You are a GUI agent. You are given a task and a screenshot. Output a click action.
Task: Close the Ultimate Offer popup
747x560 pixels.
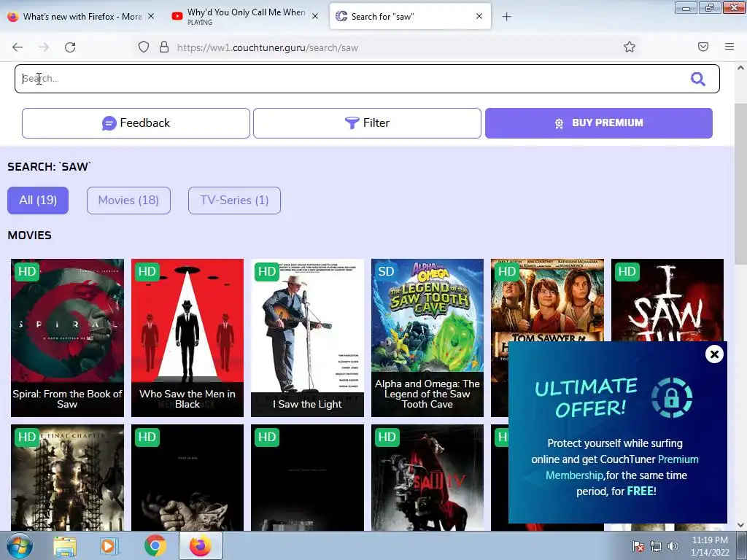point(714,354)
